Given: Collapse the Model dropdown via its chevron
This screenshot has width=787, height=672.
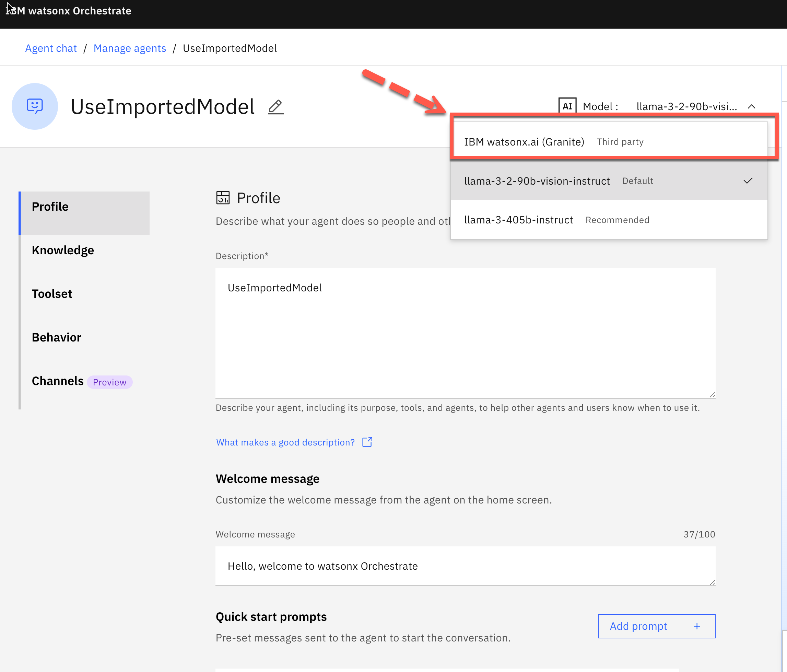Looking at the screenshot, I should 752,107.
